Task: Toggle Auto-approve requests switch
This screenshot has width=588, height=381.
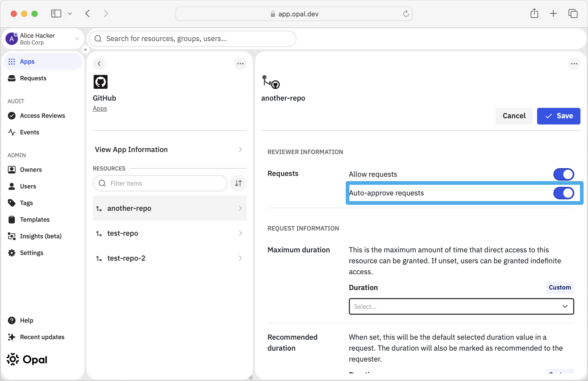Action: pos(564,193)
